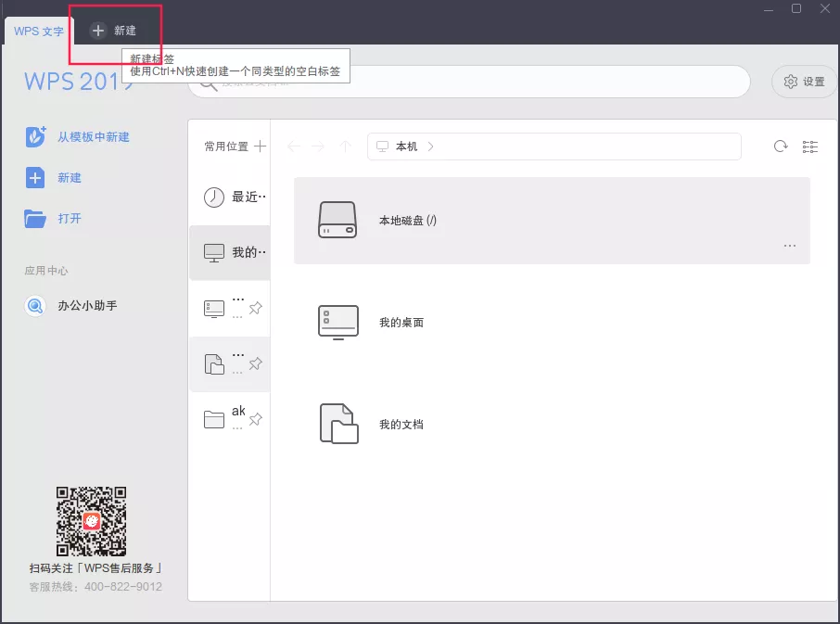Open more options for 本地磁盘
The image size is (840, 624).
tap(790, 246)
